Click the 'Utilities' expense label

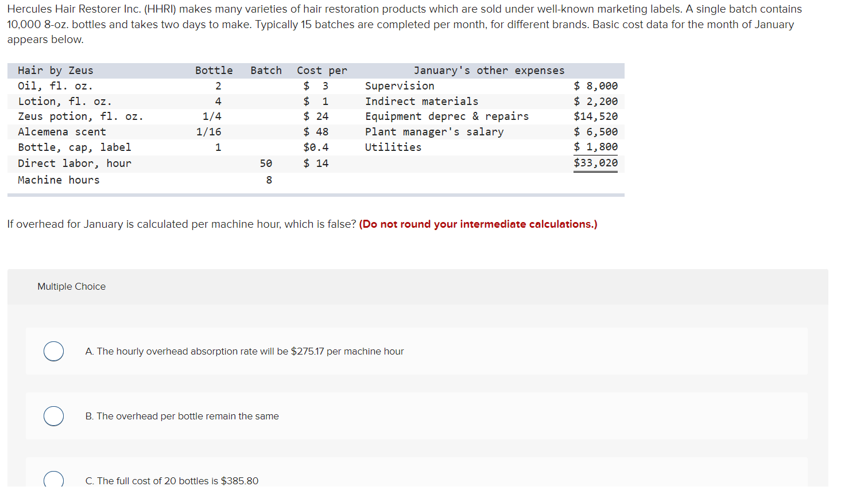393,147
